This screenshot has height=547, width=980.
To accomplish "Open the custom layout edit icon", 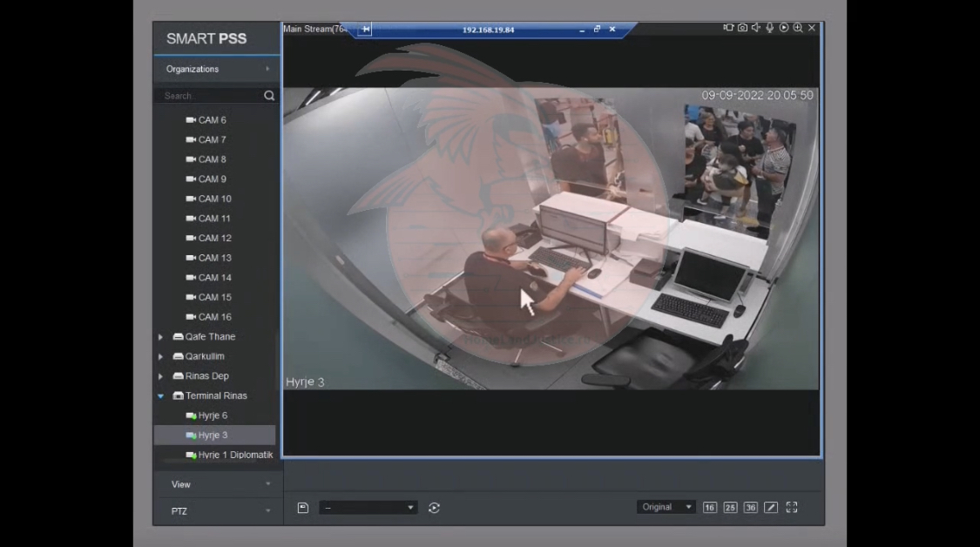I will [x=771, y=508].
